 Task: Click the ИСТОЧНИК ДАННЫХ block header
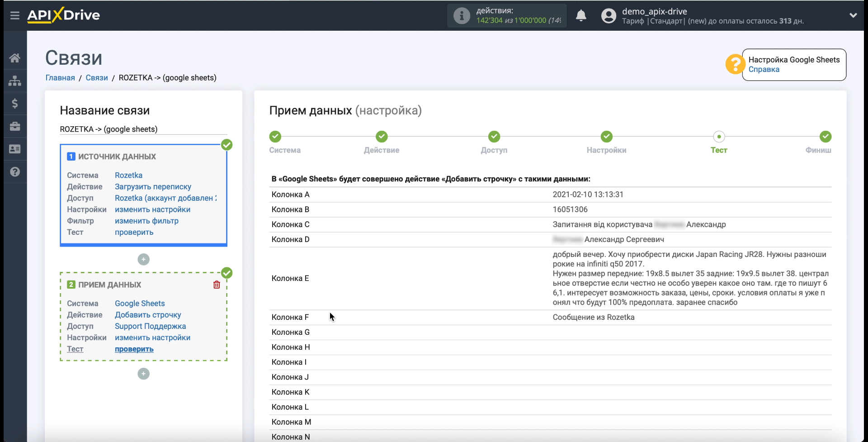112,157
